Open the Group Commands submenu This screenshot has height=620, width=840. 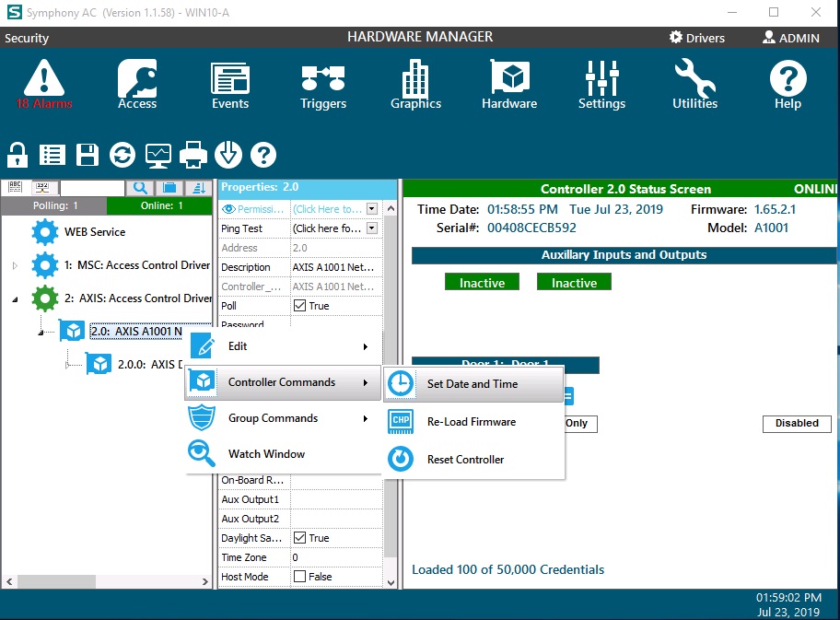tap(283, 418)
